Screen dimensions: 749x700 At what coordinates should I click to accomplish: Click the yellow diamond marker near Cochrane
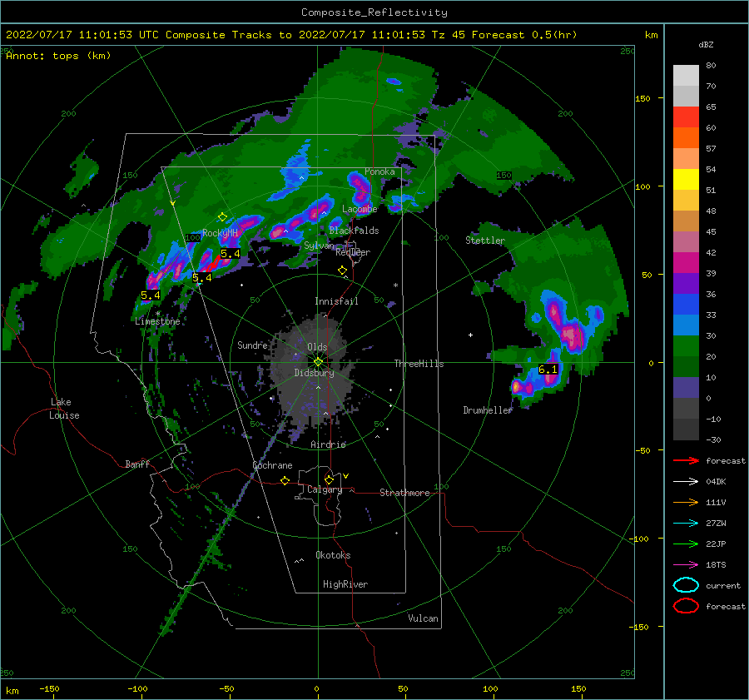pyautogui.click(x=285, y=480)
